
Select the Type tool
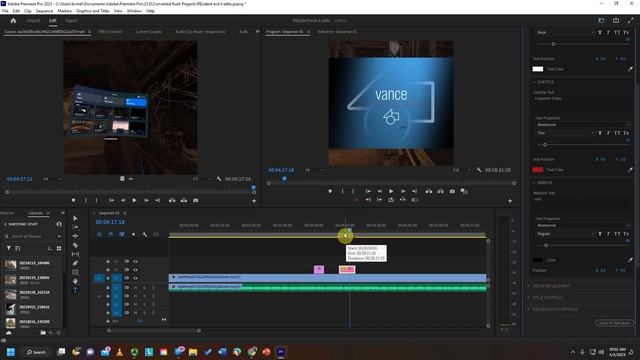tap(76, 290)
